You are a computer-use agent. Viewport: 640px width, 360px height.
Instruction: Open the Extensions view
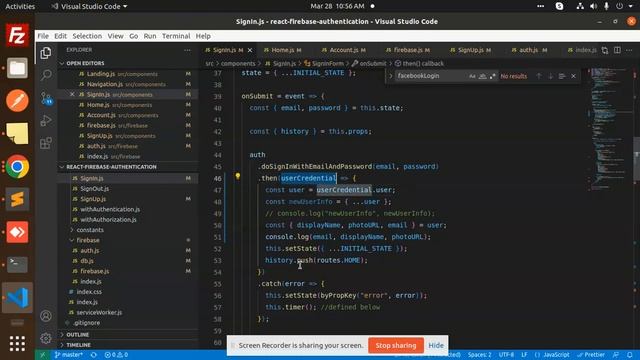click(x=46, y=143)
